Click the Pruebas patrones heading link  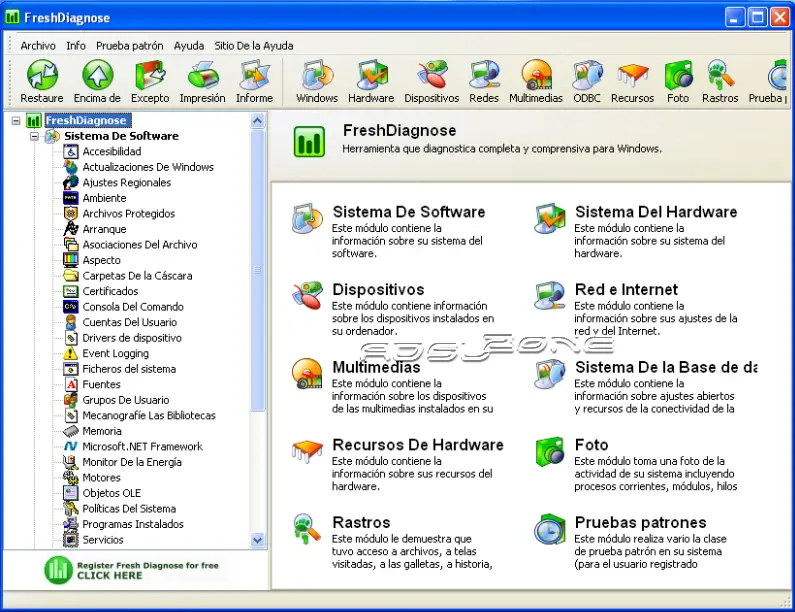click(641, 522)
